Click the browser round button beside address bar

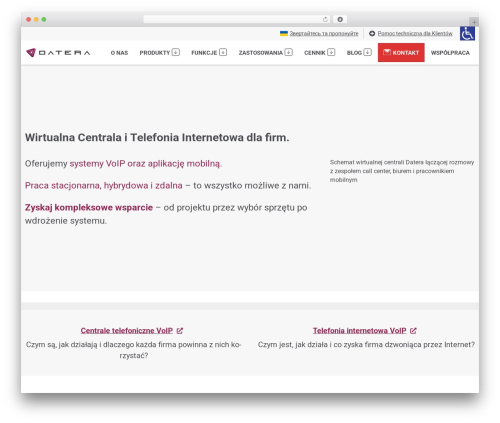click(x=340, y=19)
